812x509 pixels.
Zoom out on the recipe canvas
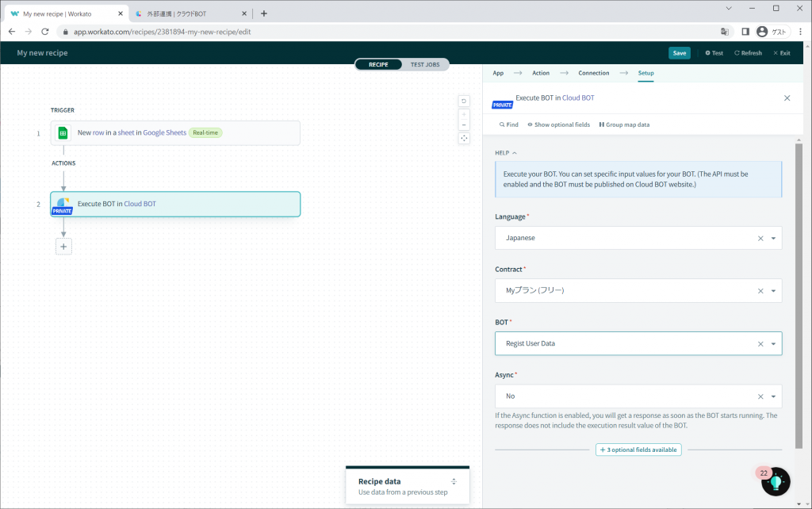pyautogui.click(x=464, y=124)
